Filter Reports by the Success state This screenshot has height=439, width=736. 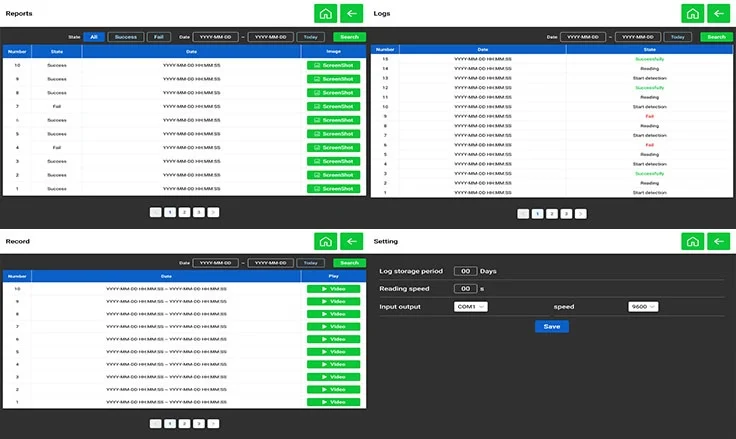[x=125, y=37]
